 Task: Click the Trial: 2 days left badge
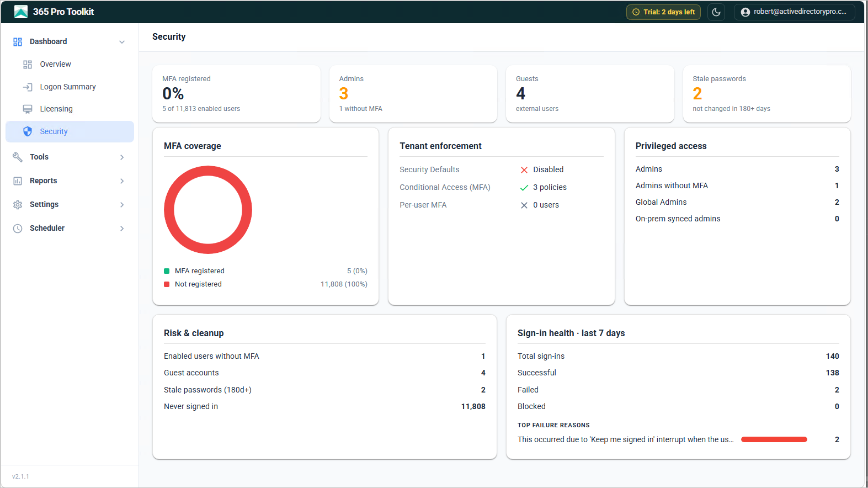pos(663,12)
